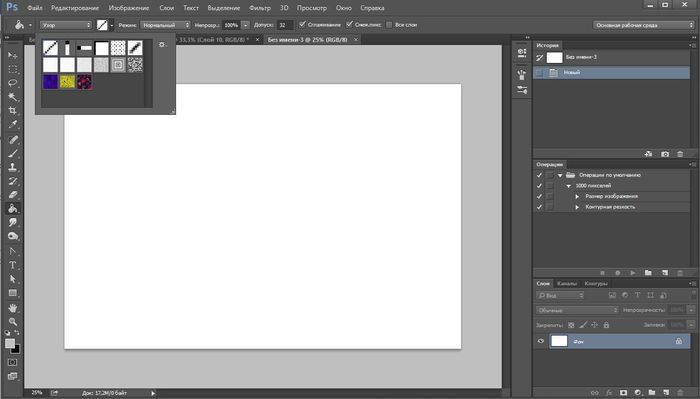Toggle checkmark for Контурная резкость step
700x399 pixels.
pos(539,207)
